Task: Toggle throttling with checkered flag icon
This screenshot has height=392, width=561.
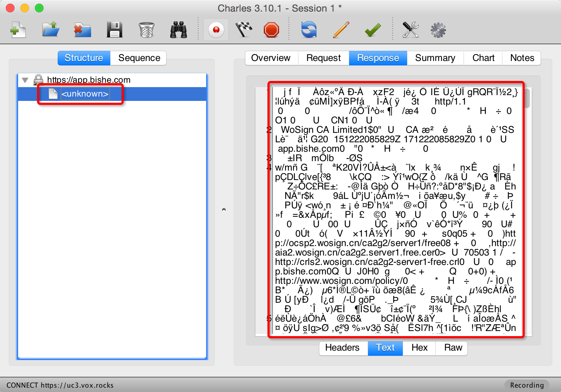Action: pos(244,30)
